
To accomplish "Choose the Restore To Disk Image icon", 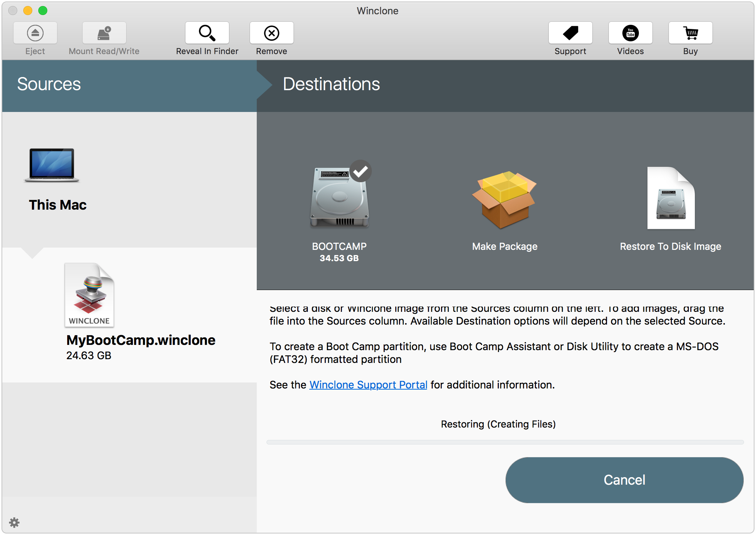I will click(671, 198).
